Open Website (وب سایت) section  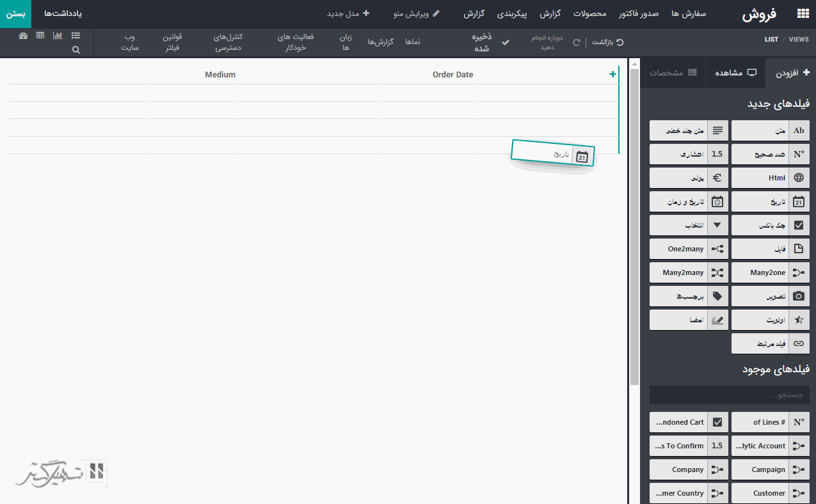click(131, 42)
